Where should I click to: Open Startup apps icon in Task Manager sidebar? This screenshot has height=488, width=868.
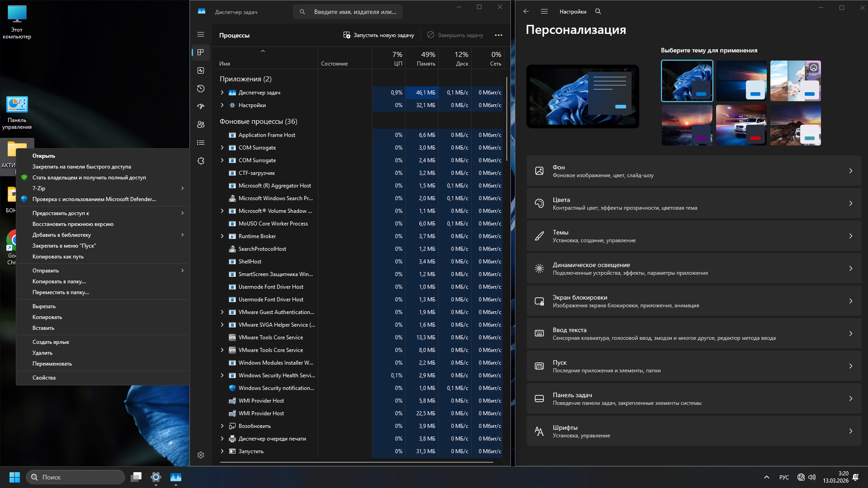[x=201, y=107]
